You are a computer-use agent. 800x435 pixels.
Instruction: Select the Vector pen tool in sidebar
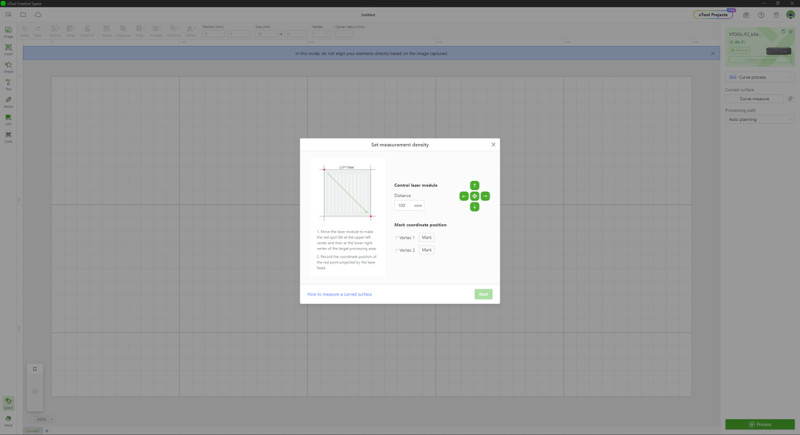8,102
